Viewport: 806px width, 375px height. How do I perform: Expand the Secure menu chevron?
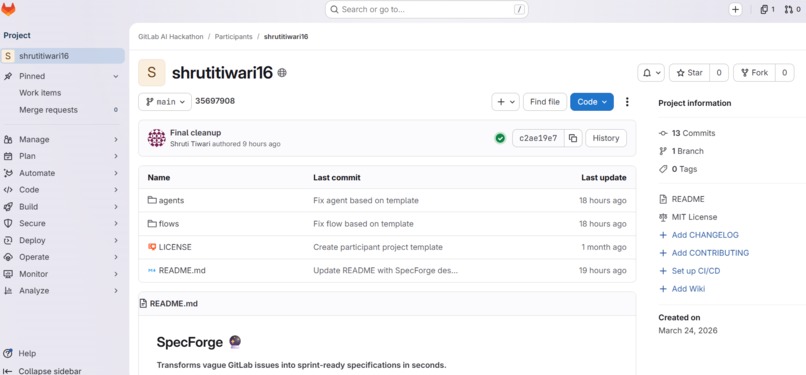pos(116,223)
